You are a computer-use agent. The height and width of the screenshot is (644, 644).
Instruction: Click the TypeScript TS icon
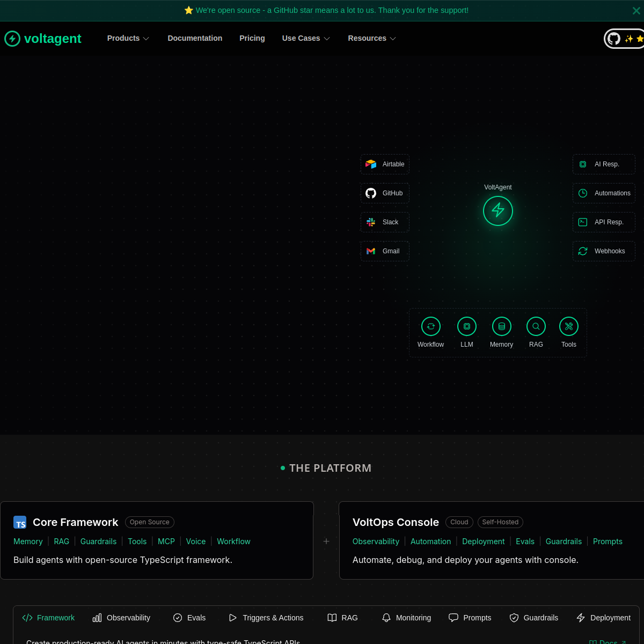20,522
